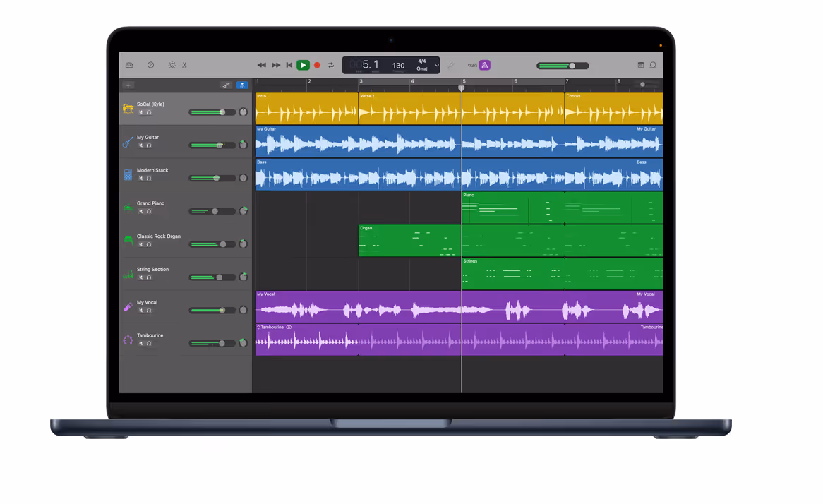Select the SoCal (Kyle) drum kit icon
The width and height of the screenshot is (823, 504).
click(128, 109)
